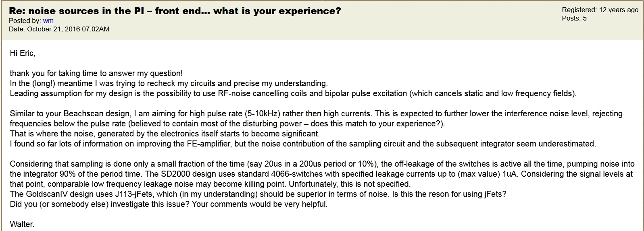
Task: Click the line starting 'the integrator 90% of the period'
Action: (321, 174)
